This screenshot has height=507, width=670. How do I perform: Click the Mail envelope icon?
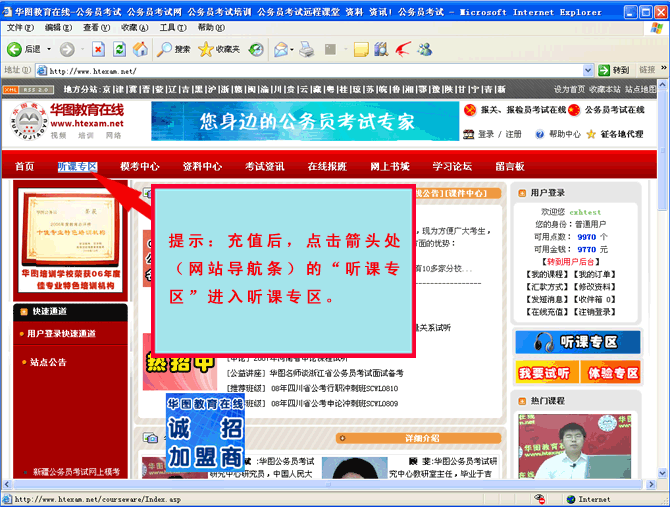click(281, 50)
